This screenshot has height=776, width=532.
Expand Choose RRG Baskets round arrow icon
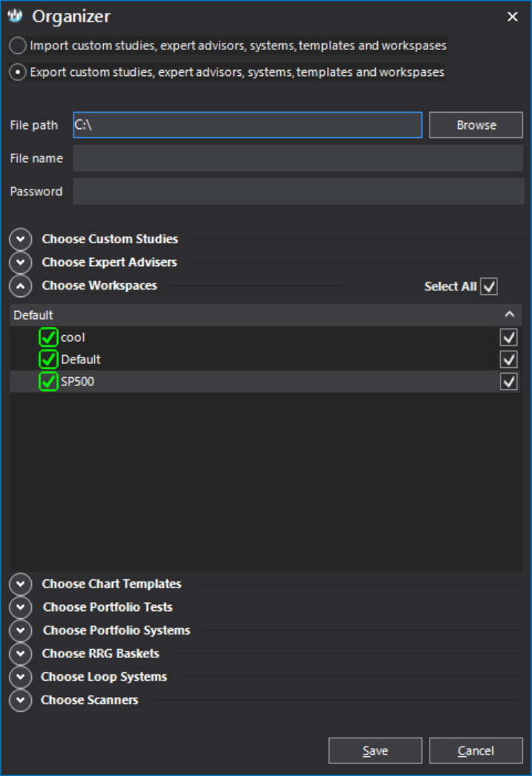tap(21, 653)
